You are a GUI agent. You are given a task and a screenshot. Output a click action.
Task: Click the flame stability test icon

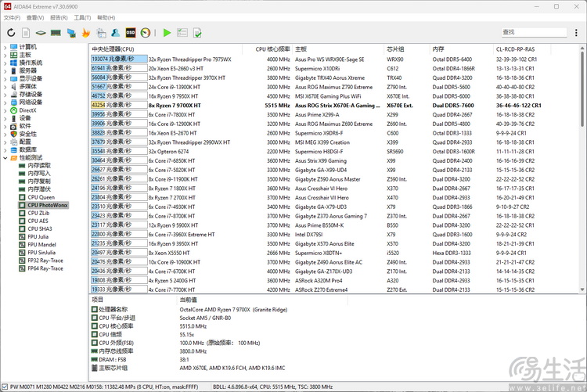click(86, 33)
